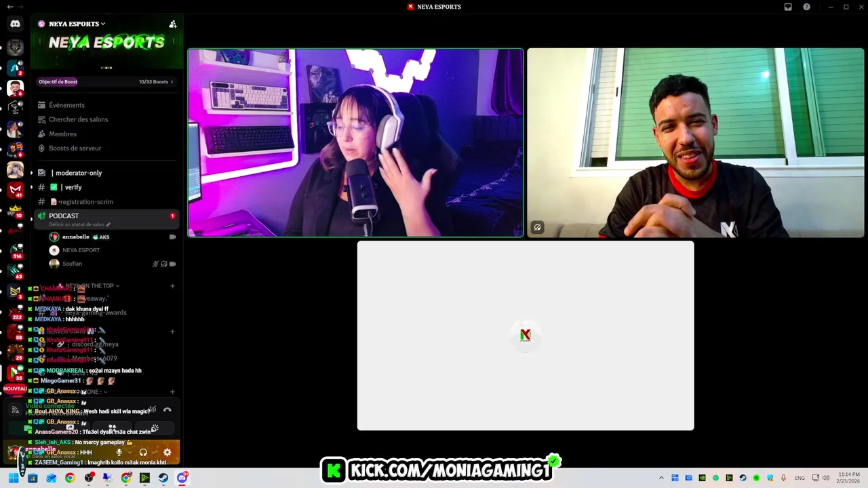868x488 pixels.
Task: Click the invite people icon beside server name
Action: [x=173, y=24]
